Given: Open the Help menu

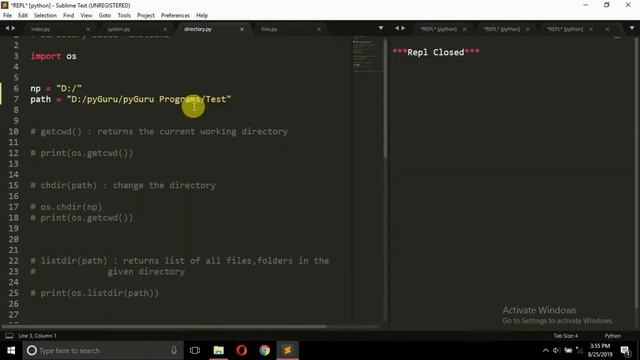Looking at the screenshot, I should click(202, 16).
